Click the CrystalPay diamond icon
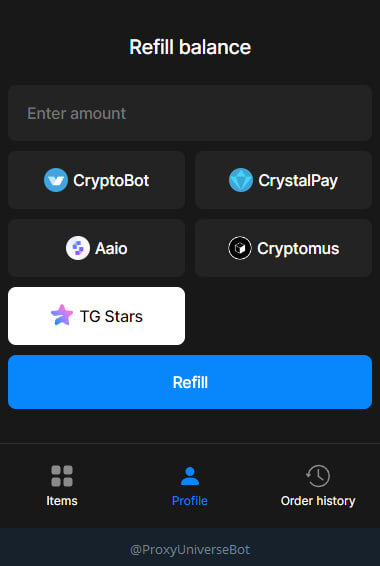This screenshot has width=380, height=566. tap(241, 180)
